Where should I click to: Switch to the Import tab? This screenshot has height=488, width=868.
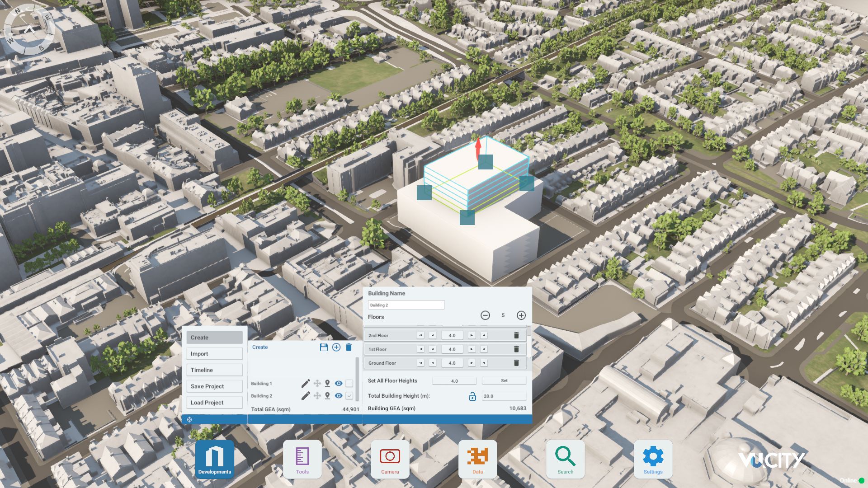(x=214, y=353)
